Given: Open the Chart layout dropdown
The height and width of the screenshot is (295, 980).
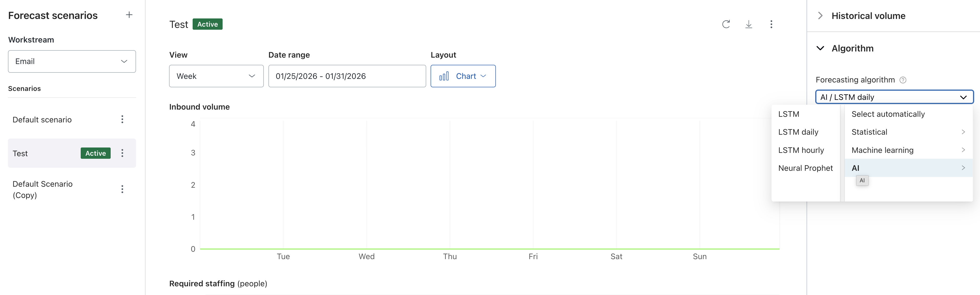Looking at the screenshot, I should tap(463, 76).
